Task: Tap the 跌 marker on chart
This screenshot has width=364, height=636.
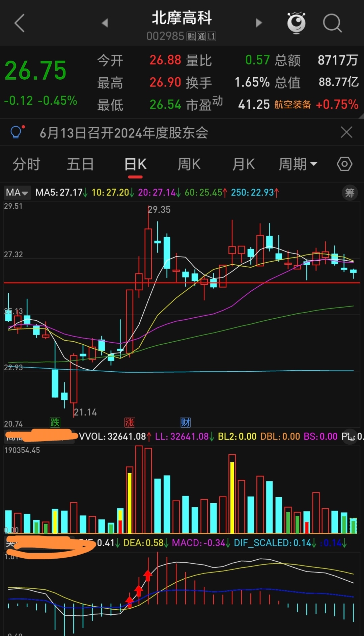Action: click(55, 422)
